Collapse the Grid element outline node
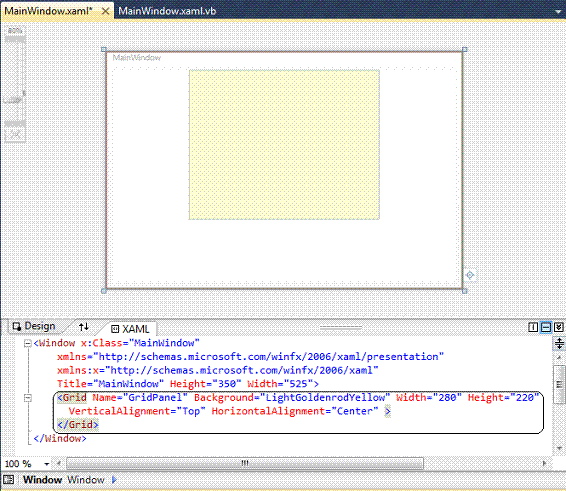 click(28, 398)
